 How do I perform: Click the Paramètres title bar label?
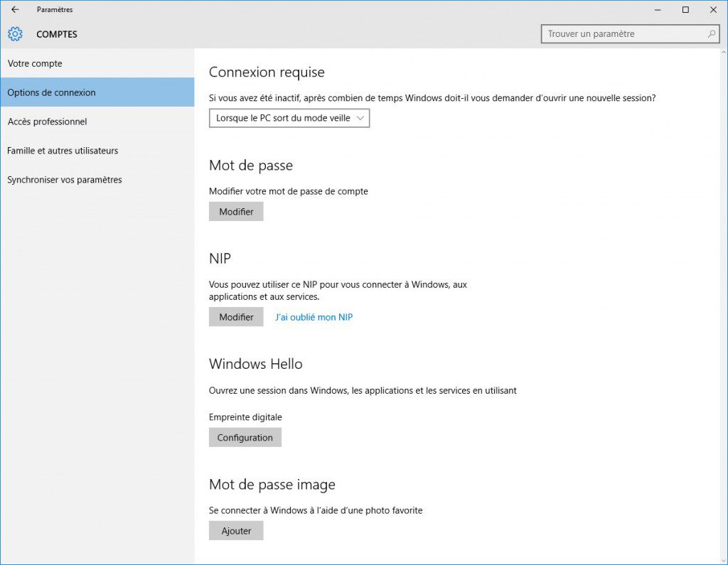tap(55, 9)
